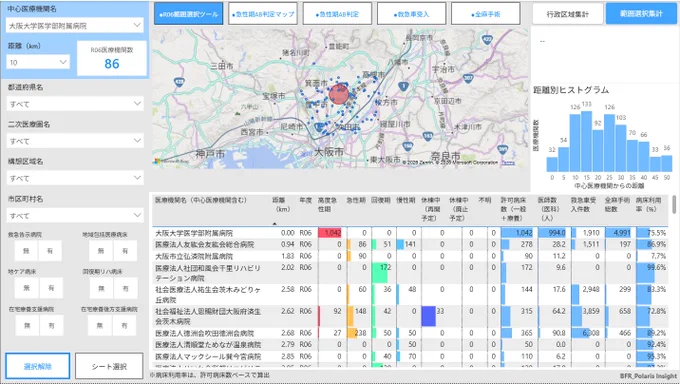Sort by 医療機関名 column header

click(201, 200)
